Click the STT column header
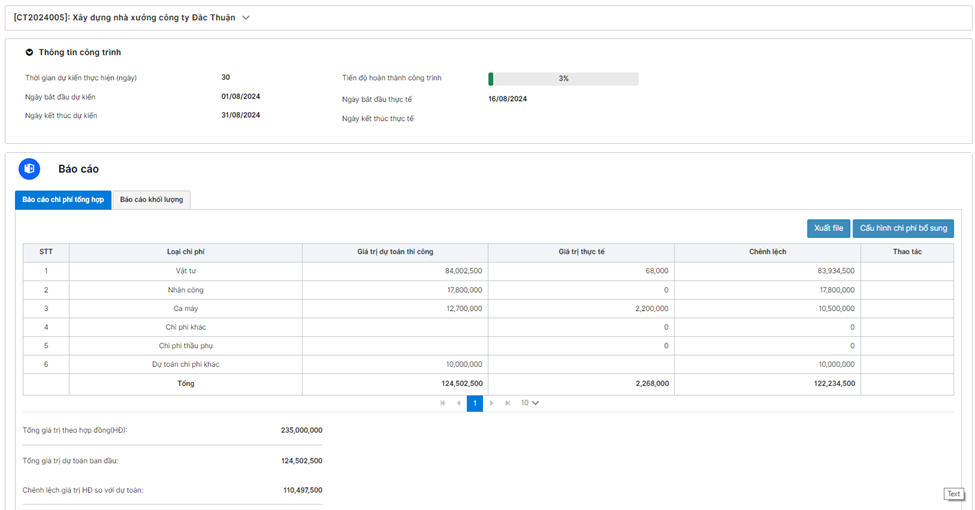The height and width of the screenshot is (510, 975). coord(46,252)
